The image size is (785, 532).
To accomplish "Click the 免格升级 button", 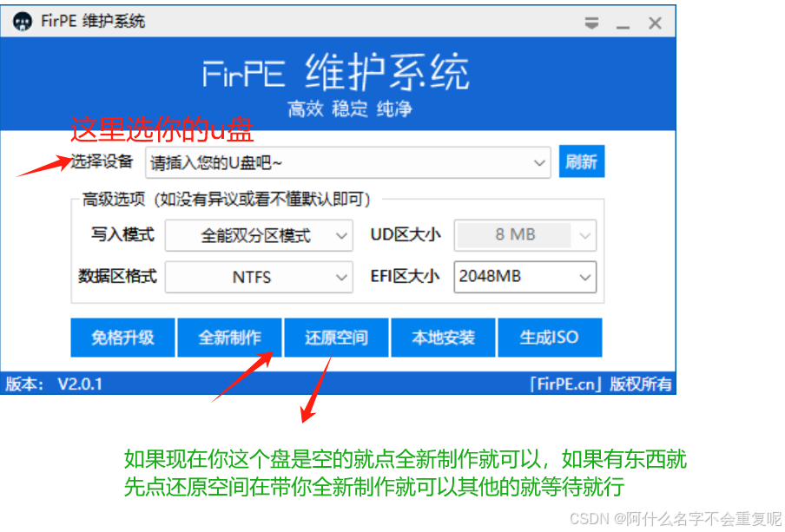I will point(122,338).
